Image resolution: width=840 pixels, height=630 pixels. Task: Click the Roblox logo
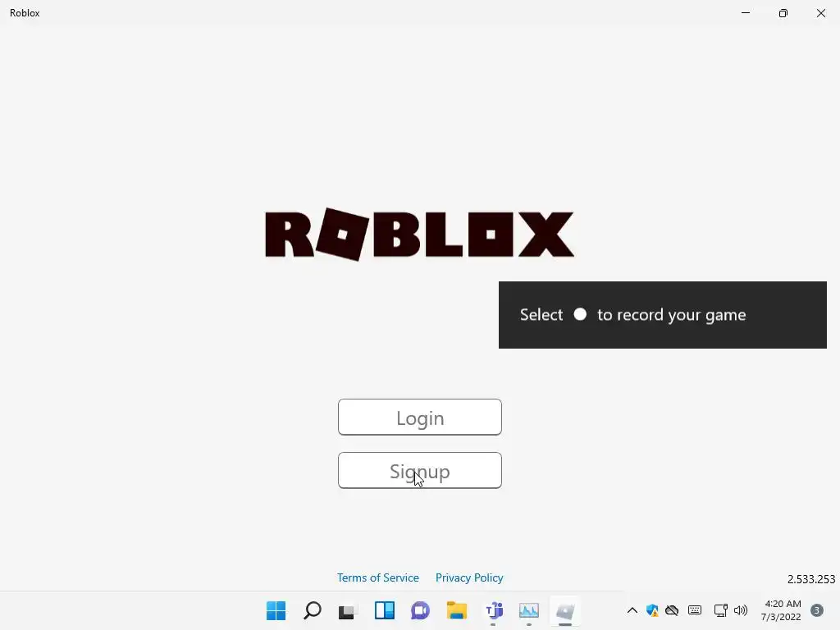point(419,234)
